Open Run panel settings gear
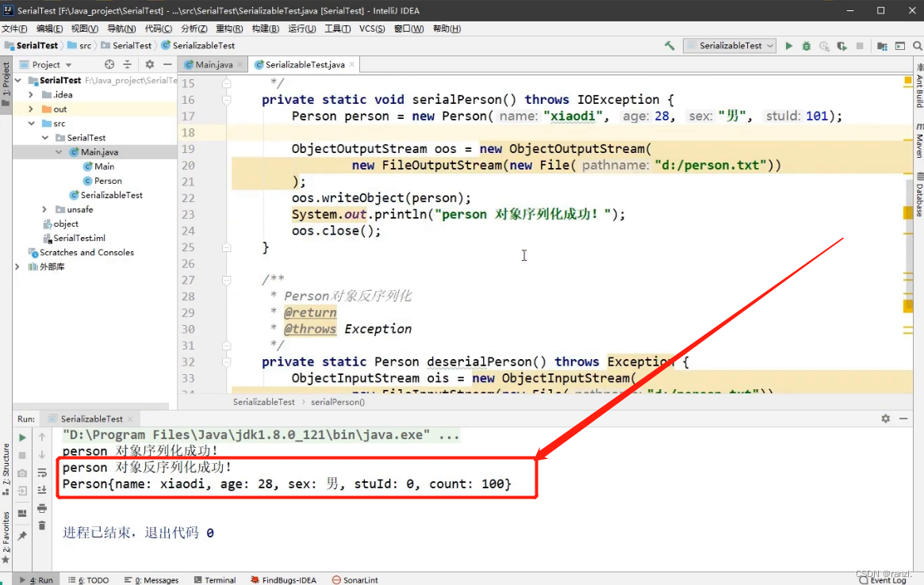The width and height of the screenshot is (924, 585). tap(886, 419)
